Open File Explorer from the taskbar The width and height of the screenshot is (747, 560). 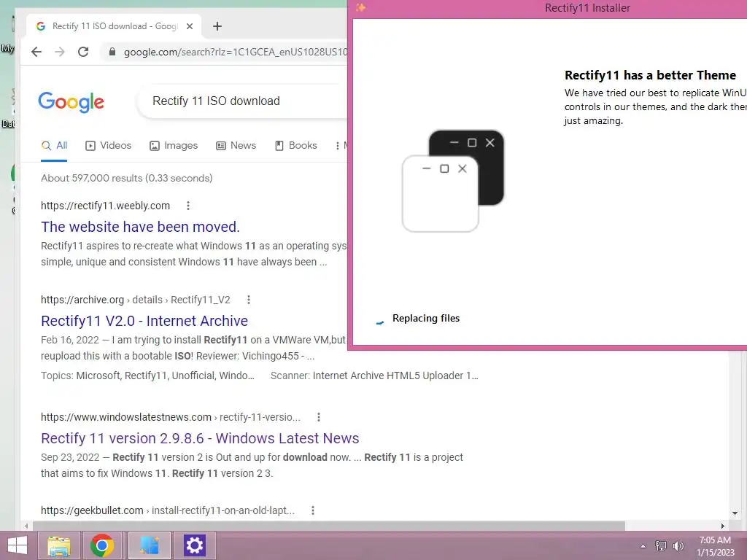58,545
